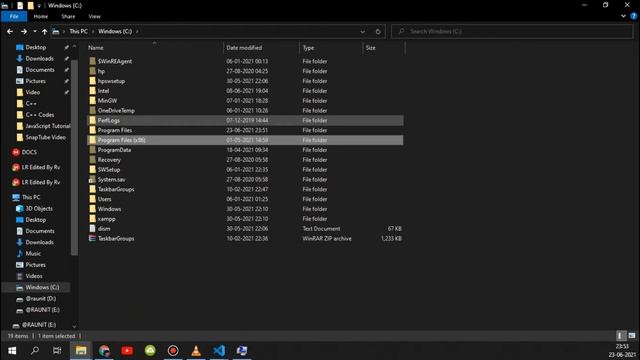Open Visual Studio Code from taskbar
This screenshot has height=360, width=640.
click(219, 351)
